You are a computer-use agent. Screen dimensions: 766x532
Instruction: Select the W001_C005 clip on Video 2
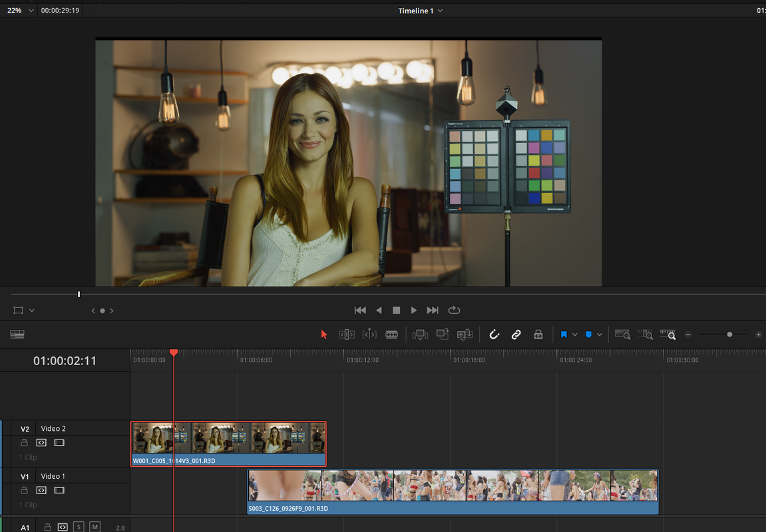point(228,444)
